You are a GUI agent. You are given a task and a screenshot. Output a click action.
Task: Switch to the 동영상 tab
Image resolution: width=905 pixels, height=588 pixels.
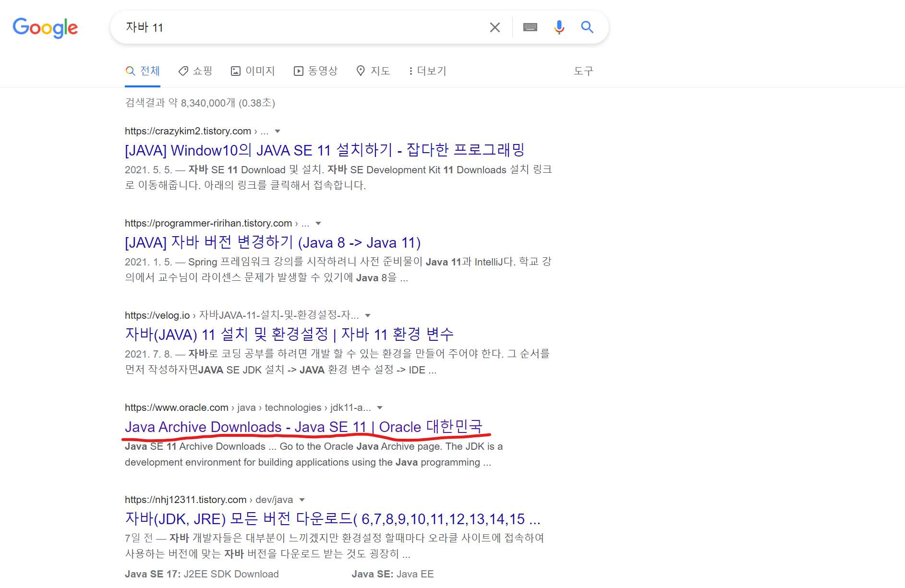(315, 71)
